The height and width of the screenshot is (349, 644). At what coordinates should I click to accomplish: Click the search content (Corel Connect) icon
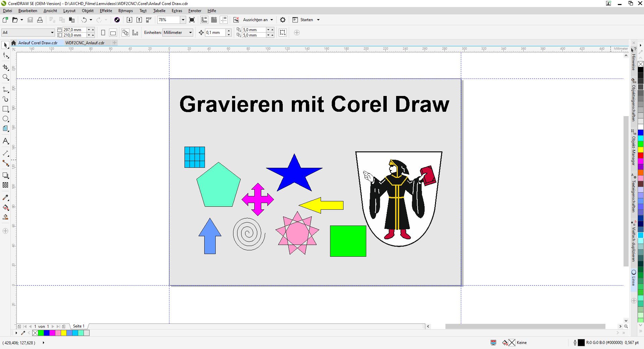tap(117, 20)
